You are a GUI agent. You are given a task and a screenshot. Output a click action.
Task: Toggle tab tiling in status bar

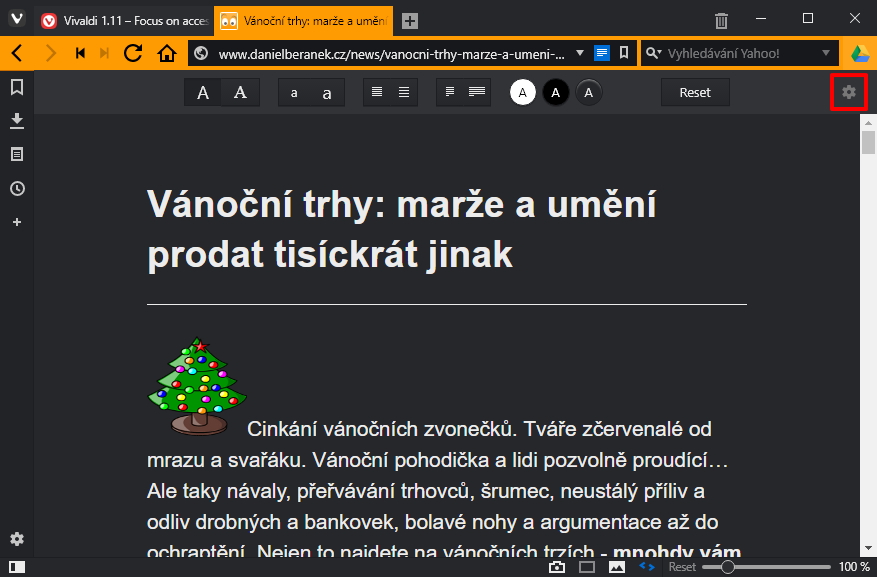point(587,567)
